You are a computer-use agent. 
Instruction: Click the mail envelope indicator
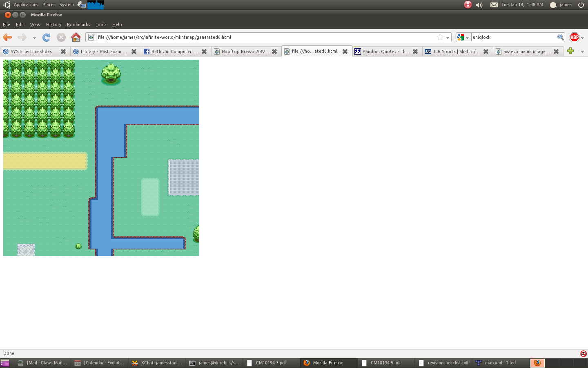tap(494, 5)
